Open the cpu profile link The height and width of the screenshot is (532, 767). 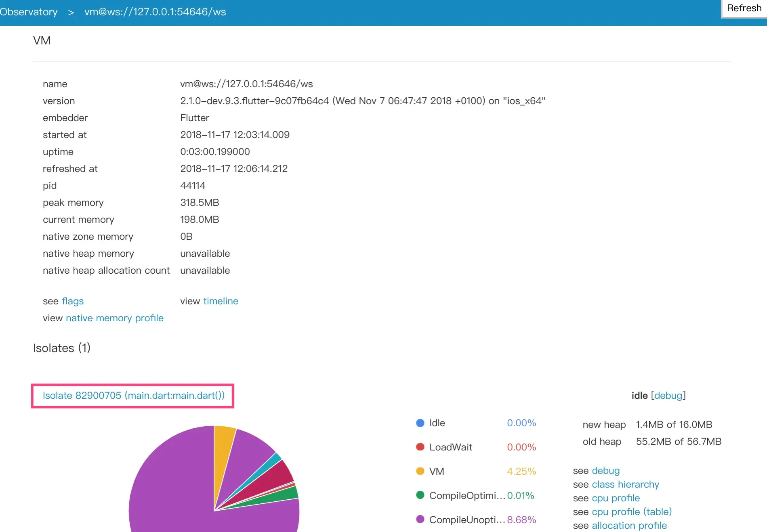(x=616, y=498)
